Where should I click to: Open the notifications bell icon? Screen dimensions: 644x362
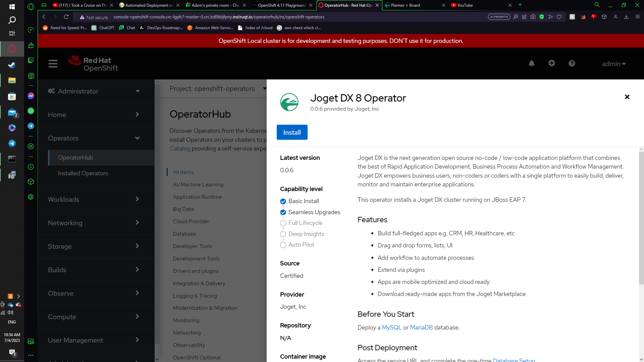tap(532, 63)
